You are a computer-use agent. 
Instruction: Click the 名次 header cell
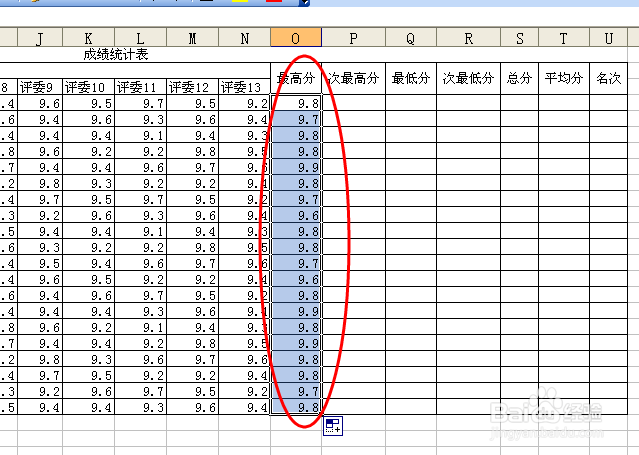click(608, 78)
